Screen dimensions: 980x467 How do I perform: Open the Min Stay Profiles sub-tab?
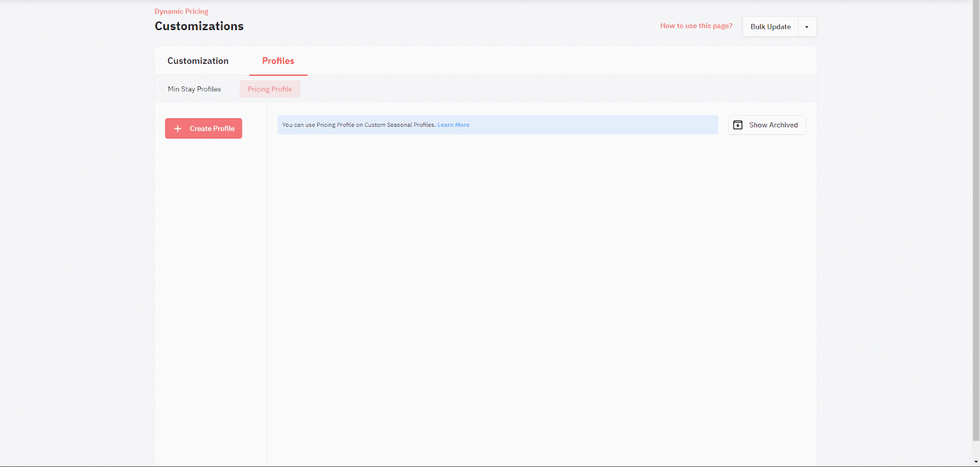pyautogui.click(x=195, y=89)
